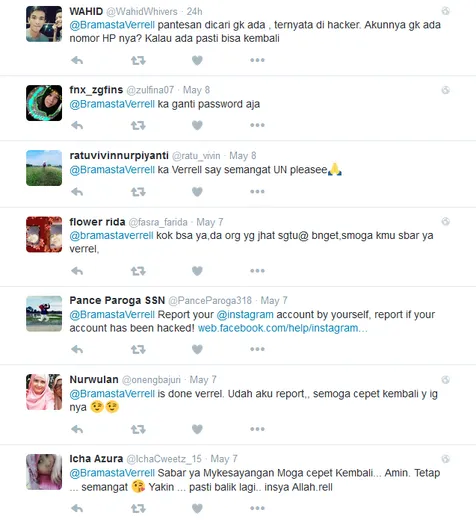476x522 pixels.
Task: Like Icha Azura's tweet
Action: 197,508
